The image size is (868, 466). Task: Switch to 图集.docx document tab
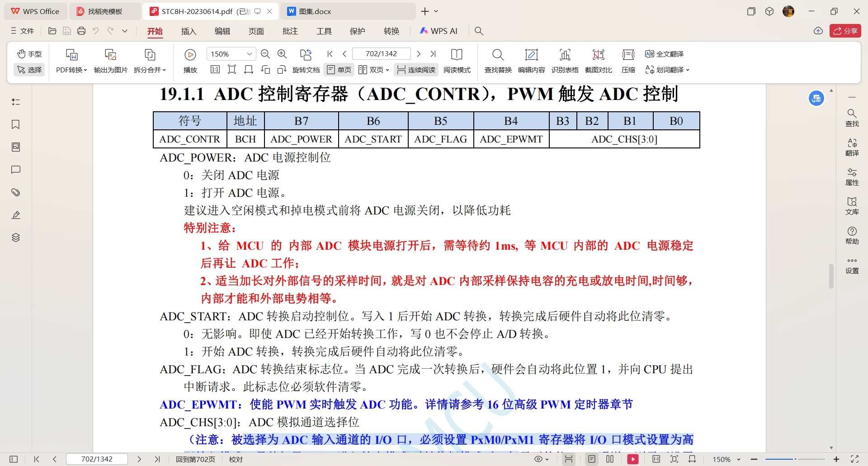pyautogui.click(x=348, y=11)
